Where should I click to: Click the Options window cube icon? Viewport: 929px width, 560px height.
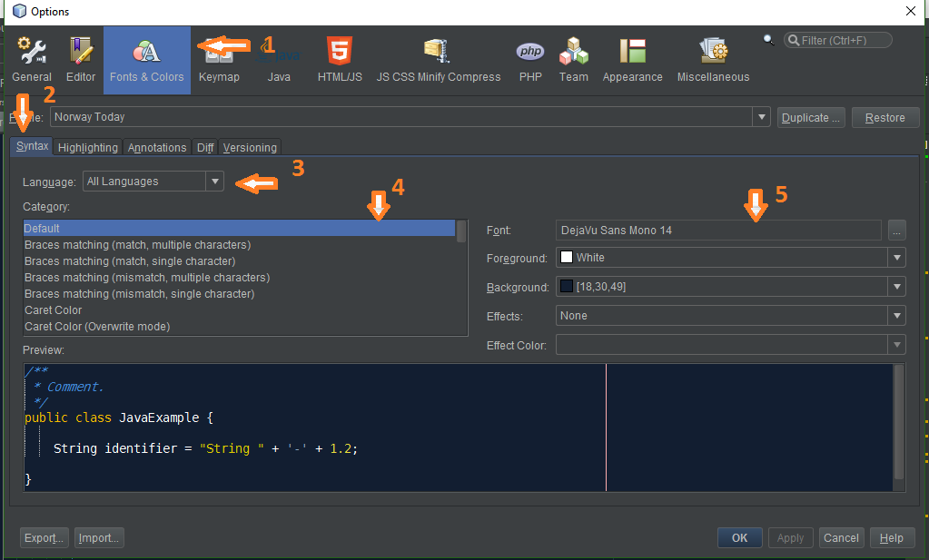pyautogui.click(x=20, y=11)
